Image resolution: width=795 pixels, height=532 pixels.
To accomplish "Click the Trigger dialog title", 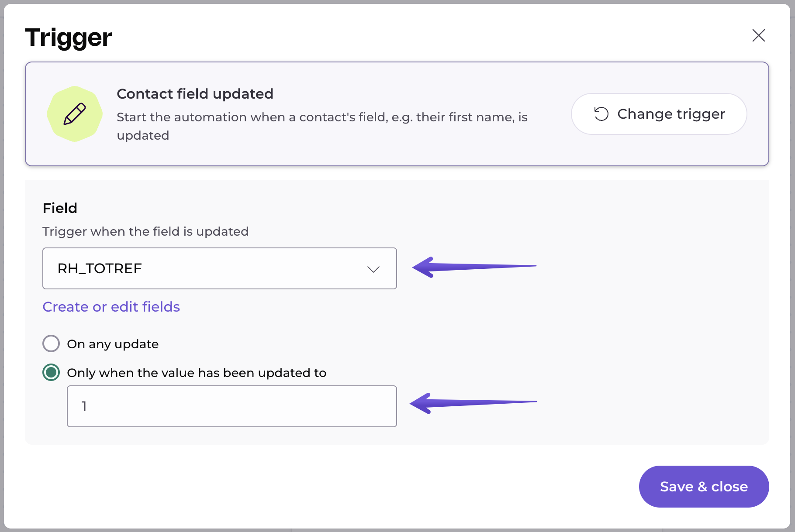I will 69,38.
